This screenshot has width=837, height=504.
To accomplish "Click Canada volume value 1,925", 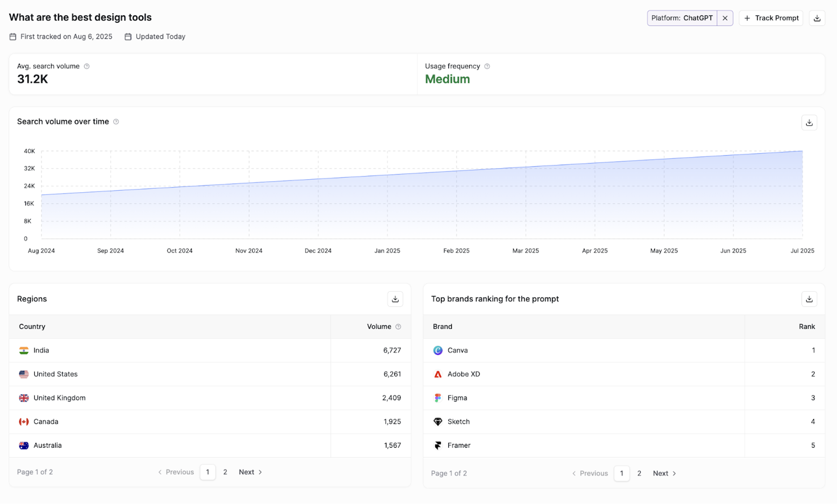I will [392, 422].
